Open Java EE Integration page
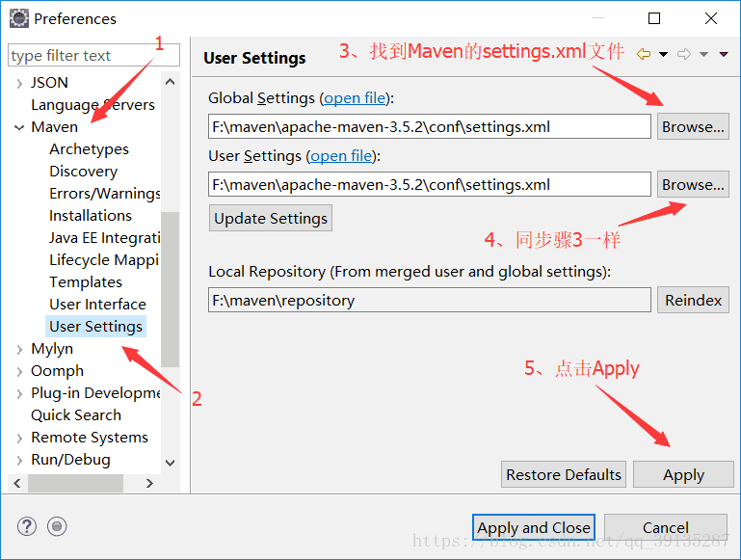 coord(105,238)
